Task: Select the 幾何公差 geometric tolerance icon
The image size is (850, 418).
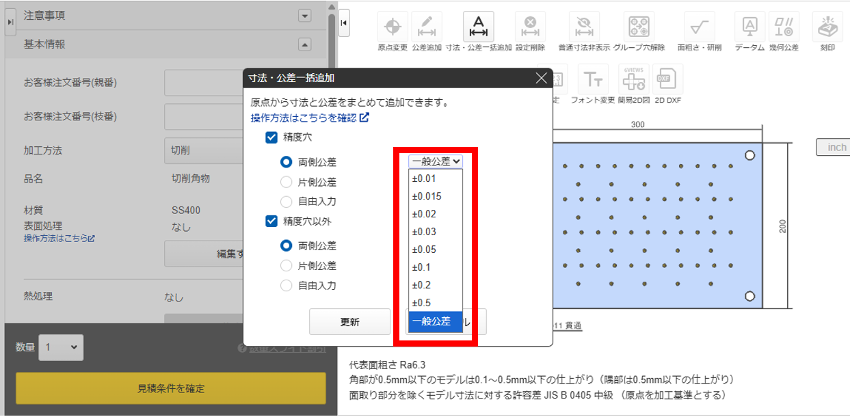Action: tap(750, 27)
